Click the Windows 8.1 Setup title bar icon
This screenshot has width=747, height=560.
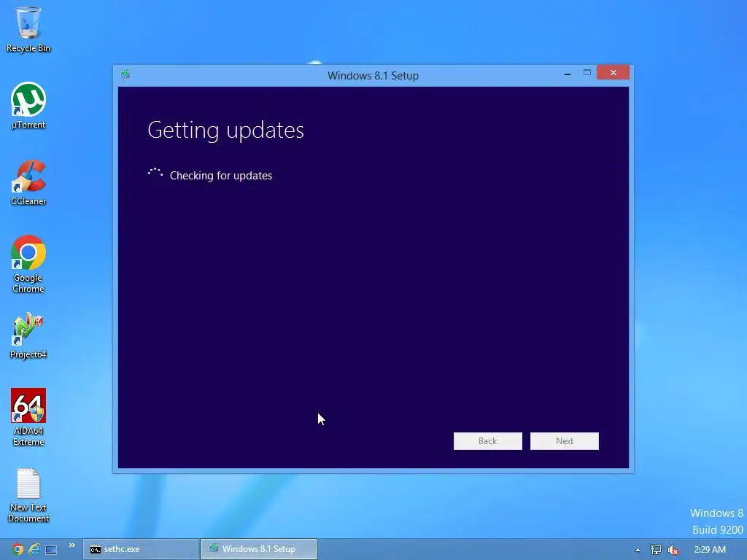click(125, 74)
